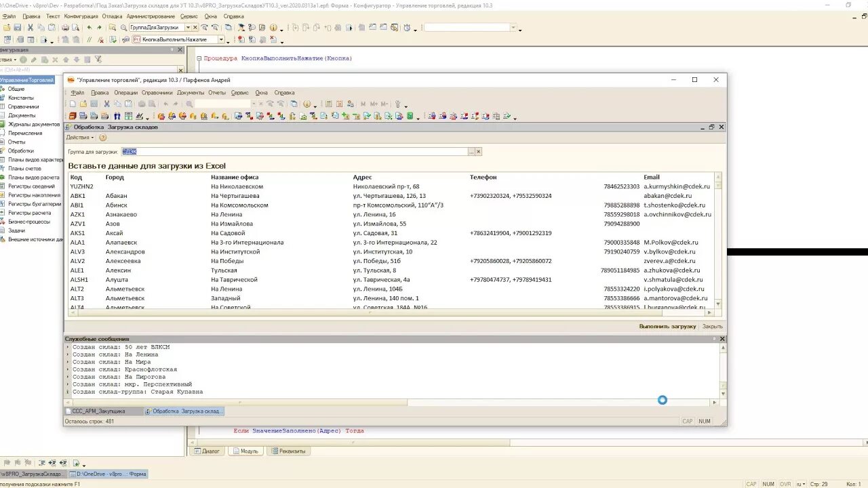Viewport: 868px width, 488px height.
Task: Click Save icon in Configurator toolbar
Action: [x=17, y=28]
